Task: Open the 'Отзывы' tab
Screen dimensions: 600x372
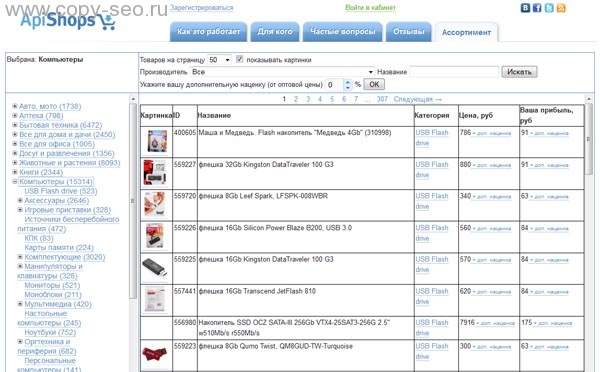Action: pyautogui.click(x=409, y=31)
